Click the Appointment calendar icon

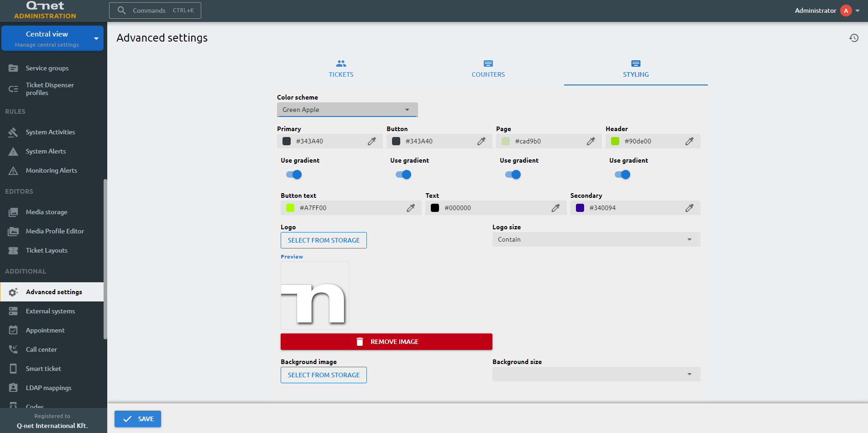tap(13, 330)
